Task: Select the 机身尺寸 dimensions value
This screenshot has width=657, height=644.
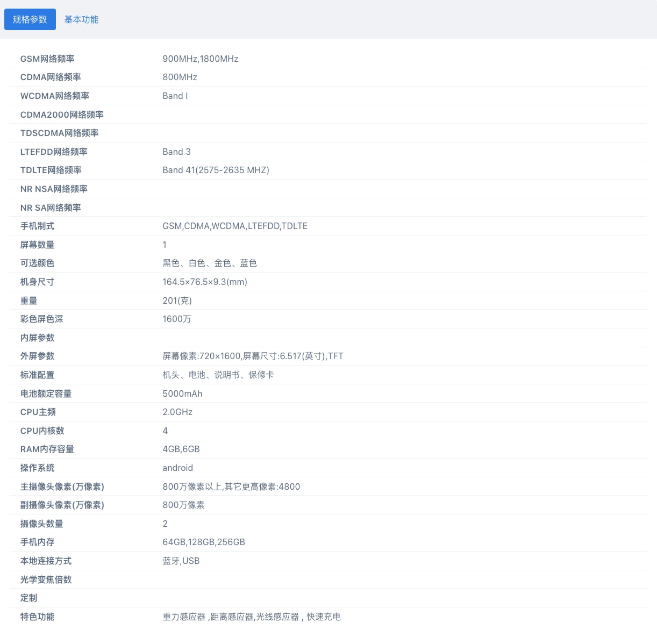Action: pos(205,282)
